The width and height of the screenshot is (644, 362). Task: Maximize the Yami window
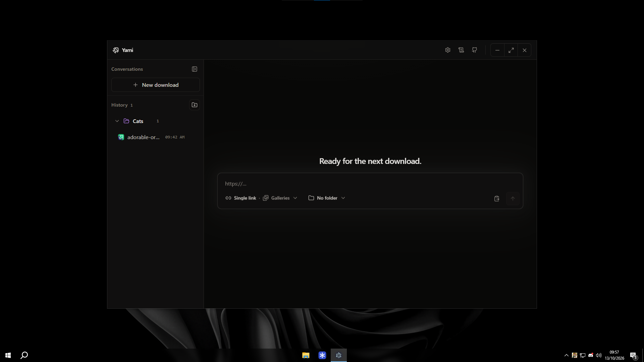coord(511,50)
